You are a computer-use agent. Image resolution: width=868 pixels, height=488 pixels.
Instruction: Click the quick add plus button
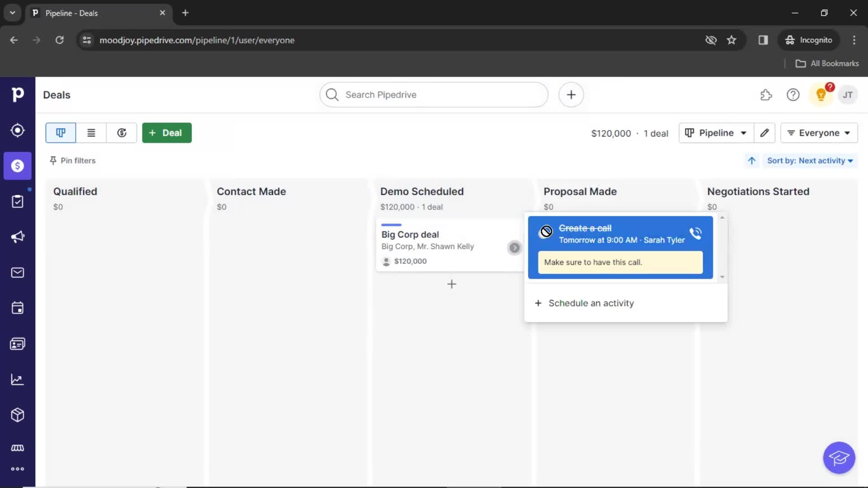(x=571, y=95)
